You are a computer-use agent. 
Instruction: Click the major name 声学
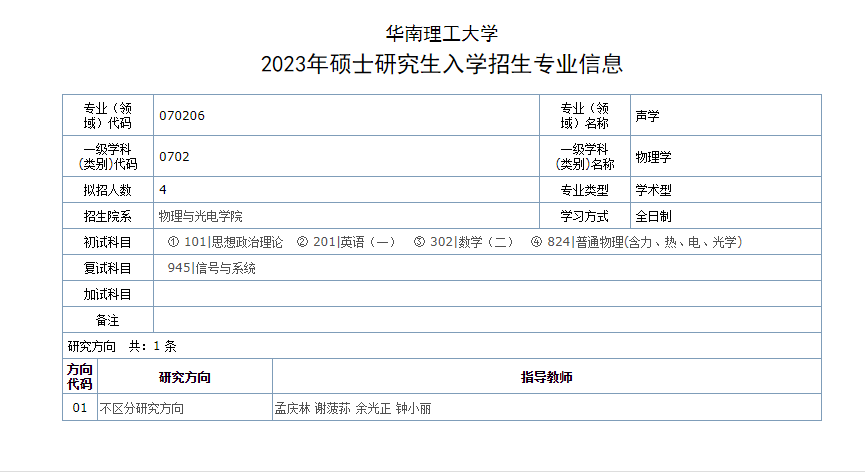(x=647, y=116)
